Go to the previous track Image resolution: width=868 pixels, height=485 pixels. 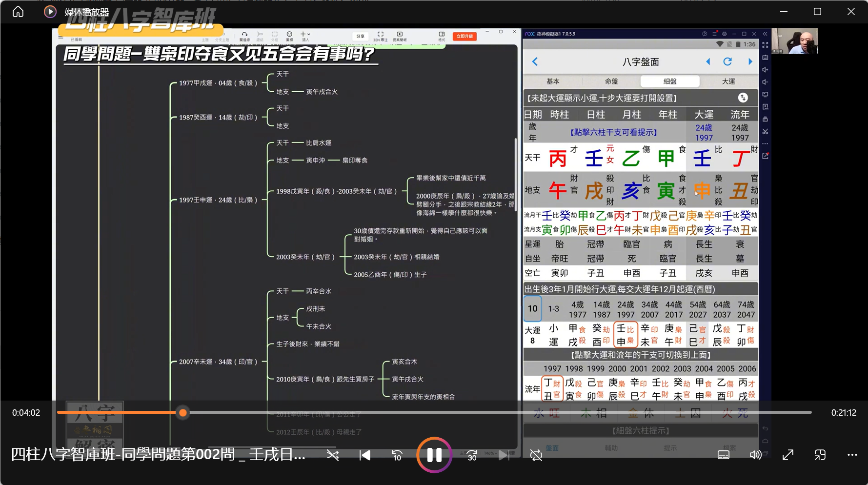pyautogui.click(x=365, y=455)
